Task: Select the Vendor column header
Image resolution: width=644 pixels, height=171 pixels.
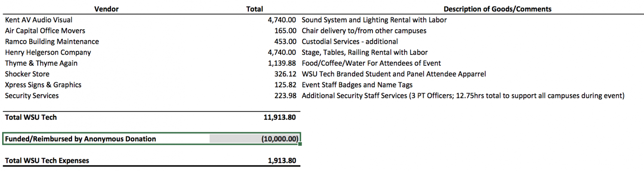Action: pyautogui.click(x=106, y=9)
